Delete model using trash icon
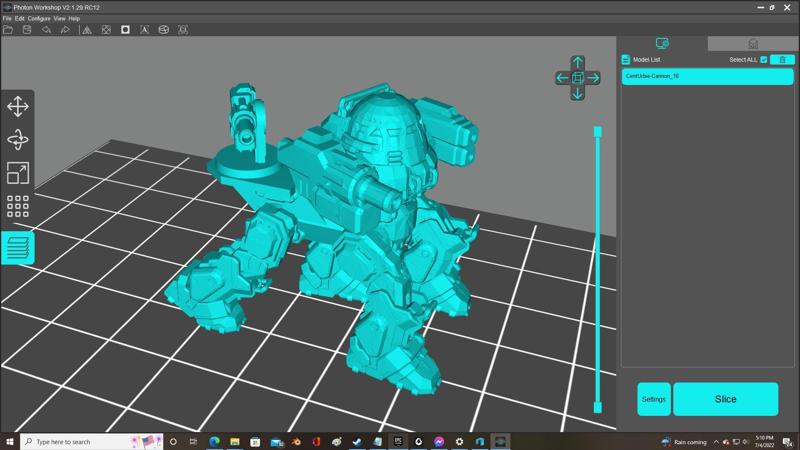The width and height of the screenshot is (800, 450). point(782,60)
